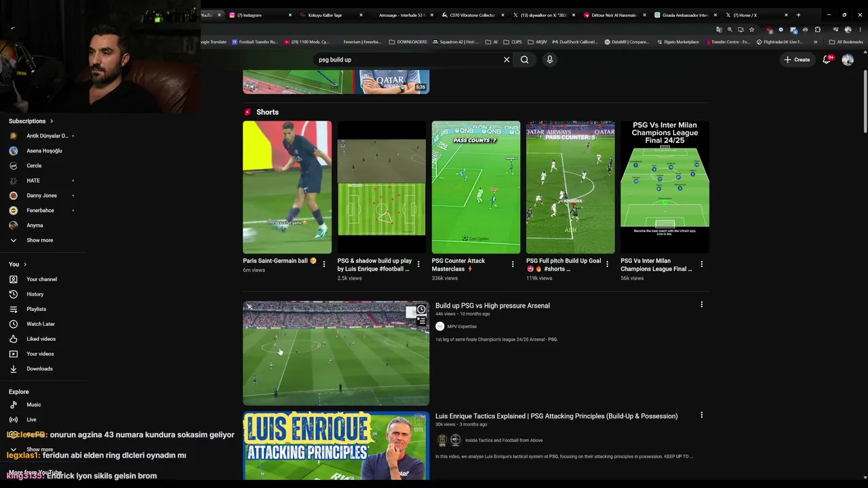Play the Paris Saint-Germain ball short thumbnail
This screenshot has width=868, height=488.
(288, 187)
